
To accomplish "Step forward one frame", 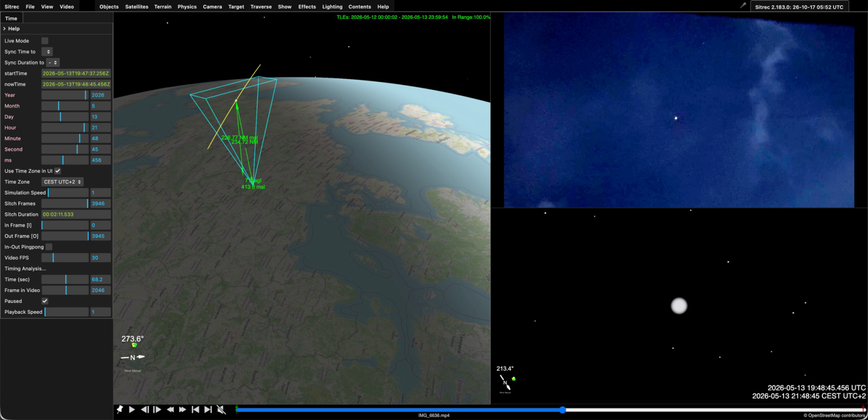I will [x=157, y=410].
